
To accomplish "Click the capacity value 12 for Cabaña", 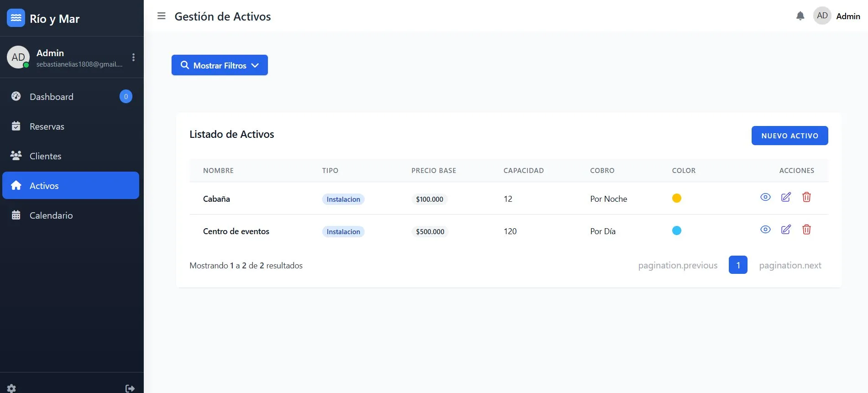I will (x=508, y=199).
